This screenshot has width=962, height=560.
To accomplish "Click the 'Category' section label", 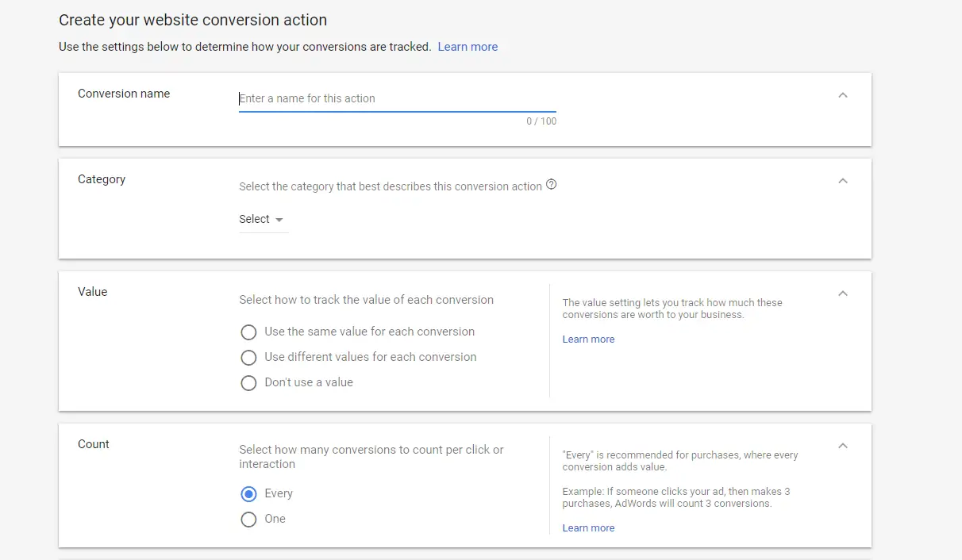I will click(x=102, y=179).
